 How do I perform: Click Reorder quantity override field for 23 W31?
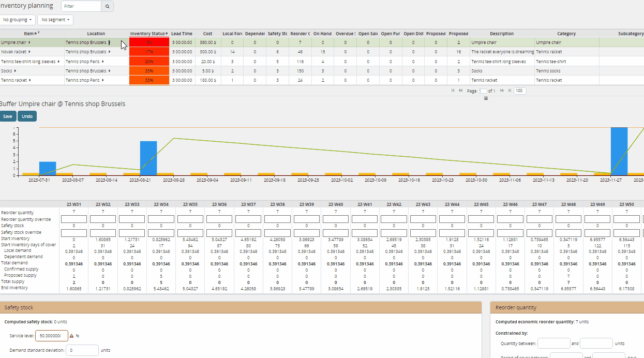tap(74, 219)
